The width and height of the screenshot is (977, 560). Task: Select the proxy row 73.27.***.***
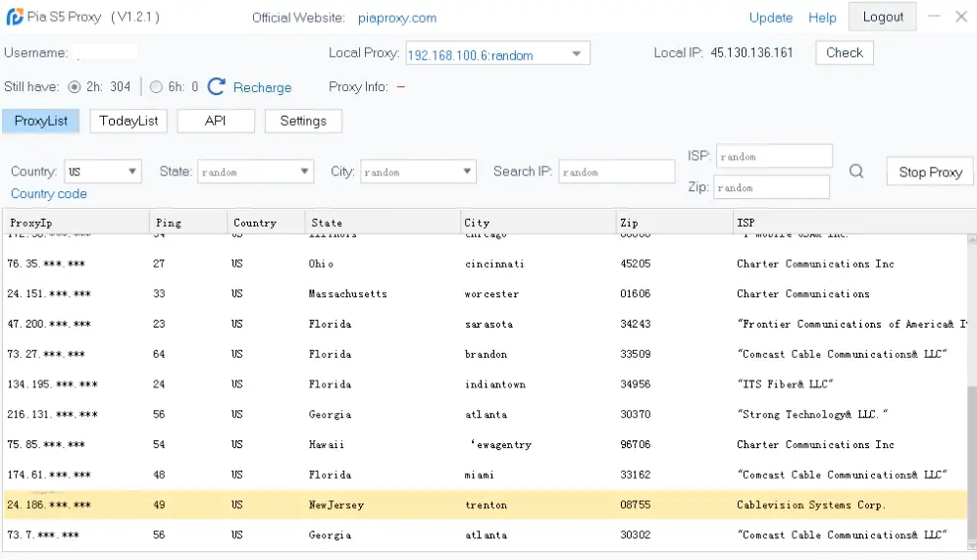485,354
